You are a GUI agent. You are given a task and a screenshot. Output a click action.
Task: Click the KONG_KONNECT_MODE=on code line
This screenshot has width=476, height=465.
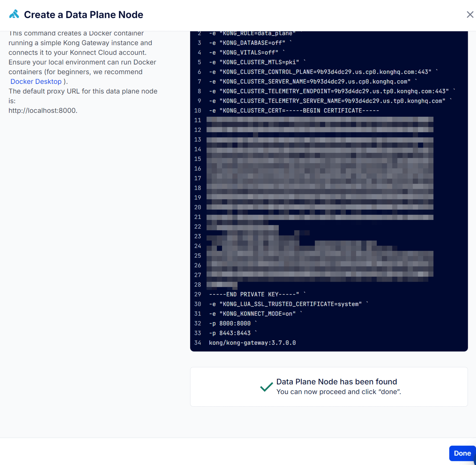[x=256, y=314]
